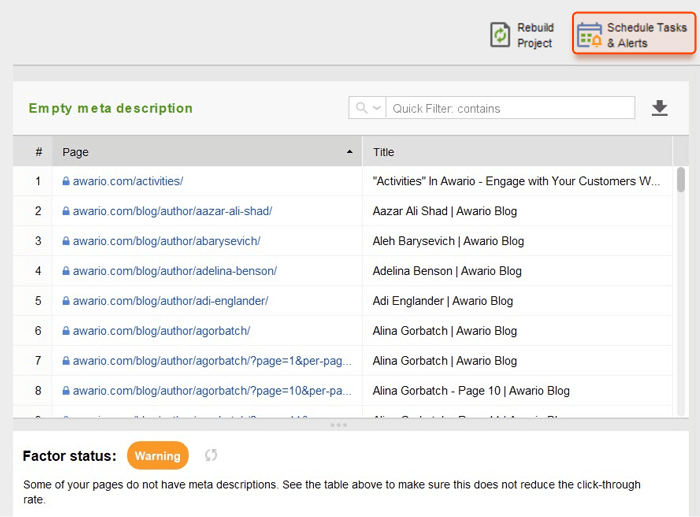700x517 pixels.
Task: Select the Adelina Benson | Awario Blog title
Action: tap(447, 271)
